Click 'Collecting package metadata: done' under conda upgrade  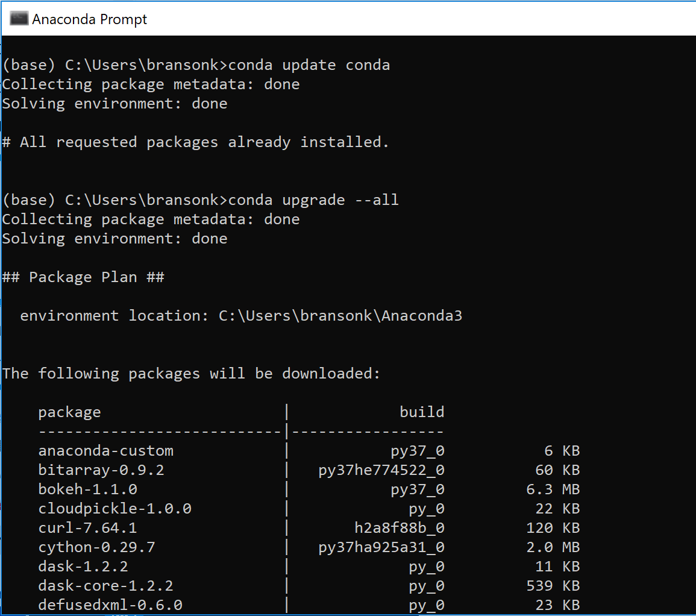(151, 219)
